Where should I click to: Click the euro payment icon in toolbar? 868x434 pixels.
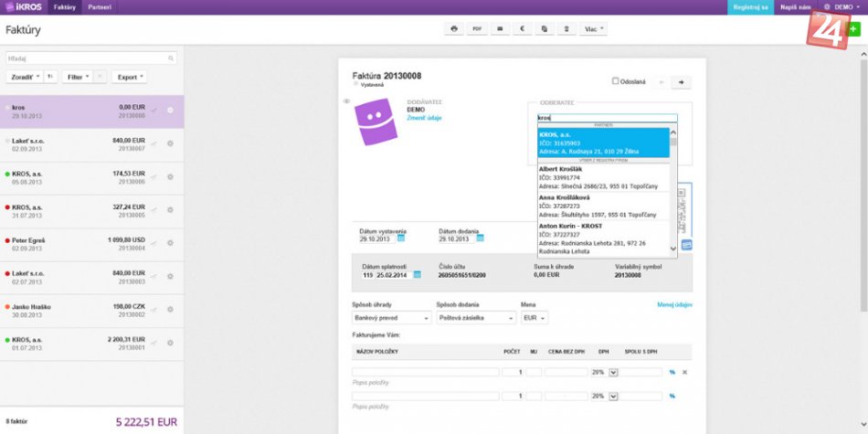(x=522, y=29)
